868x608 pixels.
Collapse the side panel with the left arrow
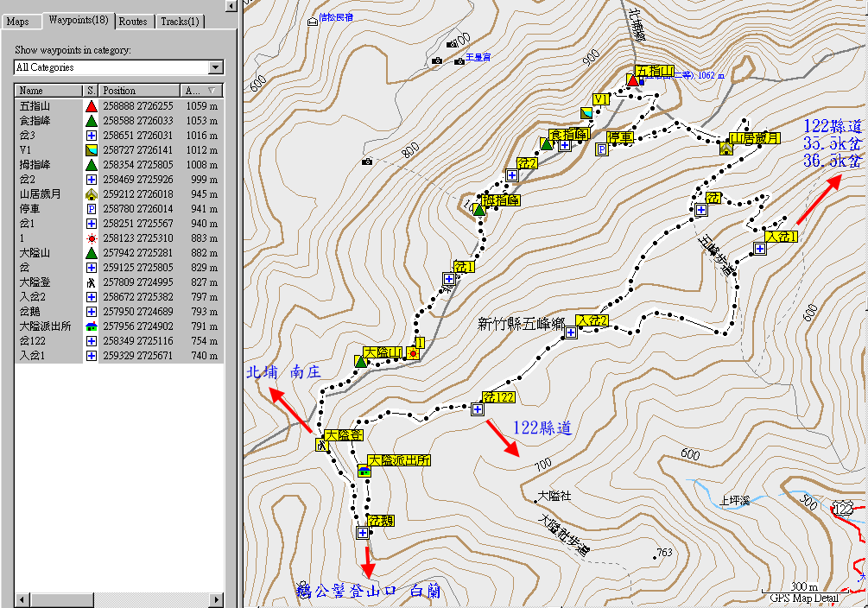pyautogui.click(x=231, y=5)
